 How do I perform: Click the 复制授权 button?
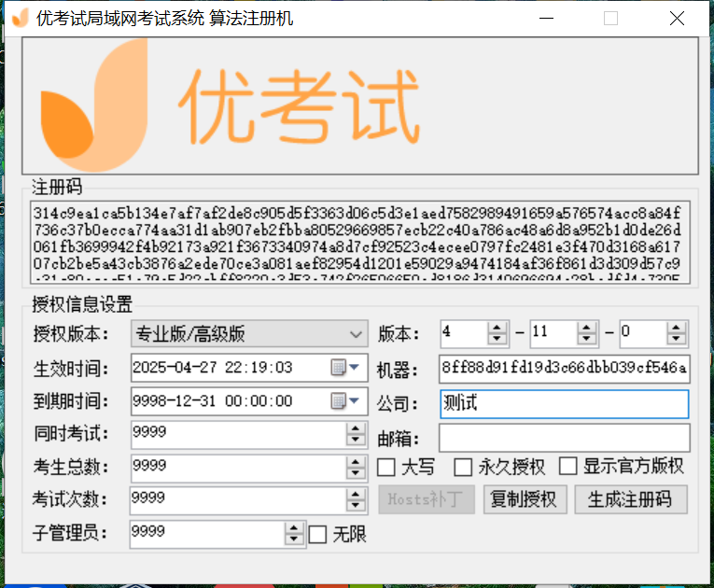(x=525, y=499)
